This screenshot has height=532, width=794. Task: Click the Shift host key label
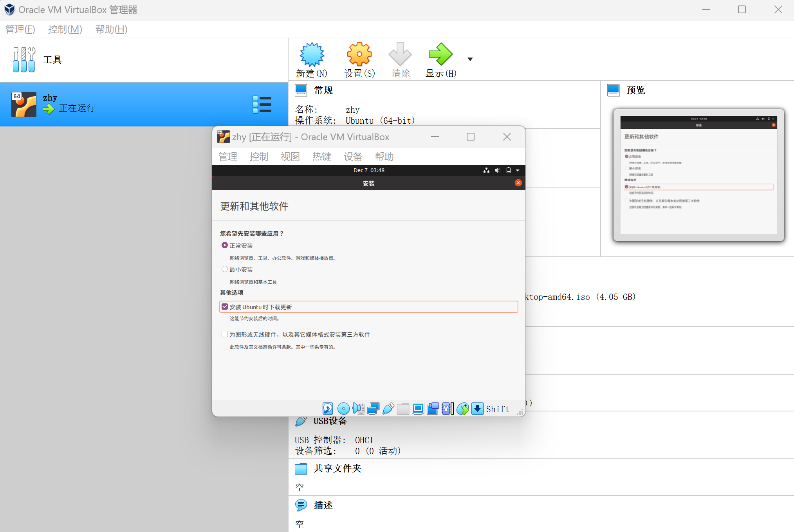point(498,409)
